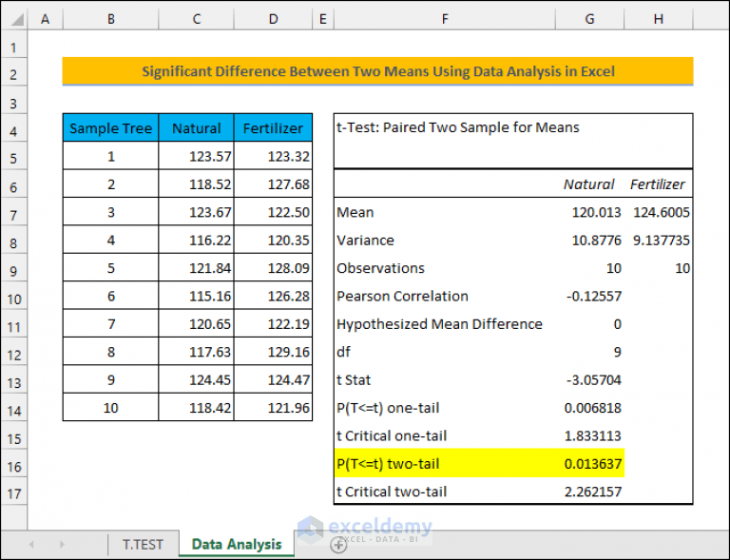Click the orange title banner cell
Screen dimensions: 730x560
tap(377, 71)
